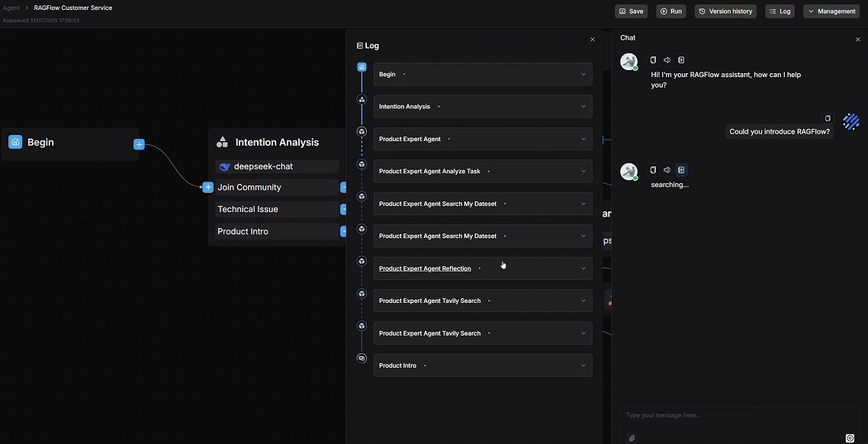The width and height of the screenshot is (868, 444).
Task: Click the Product Intro step message icon
Action: [x=362, y=359]
